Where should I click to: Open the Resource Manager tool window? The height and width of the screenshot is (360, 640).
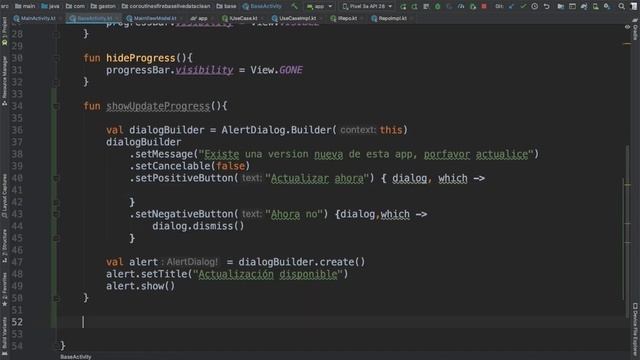click(x=4, y=81)
